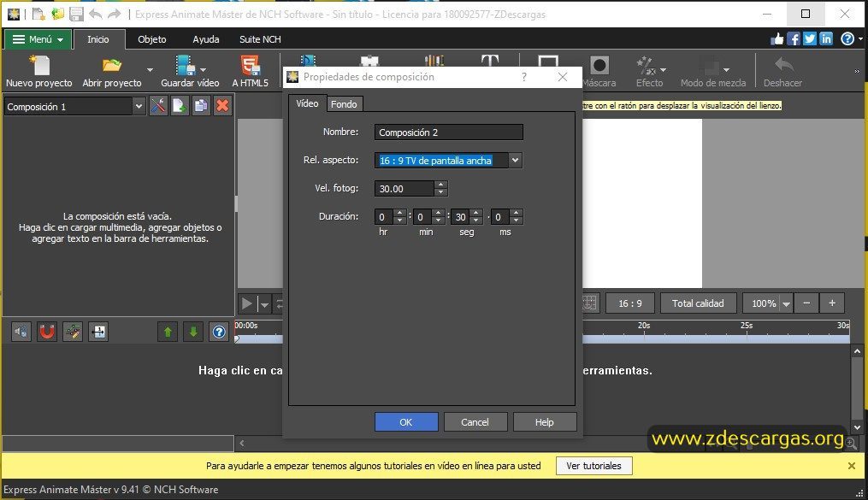This screenshot has width=868, height=500.
Task: Open composition settings wrench icon
Action: [158, 106]
